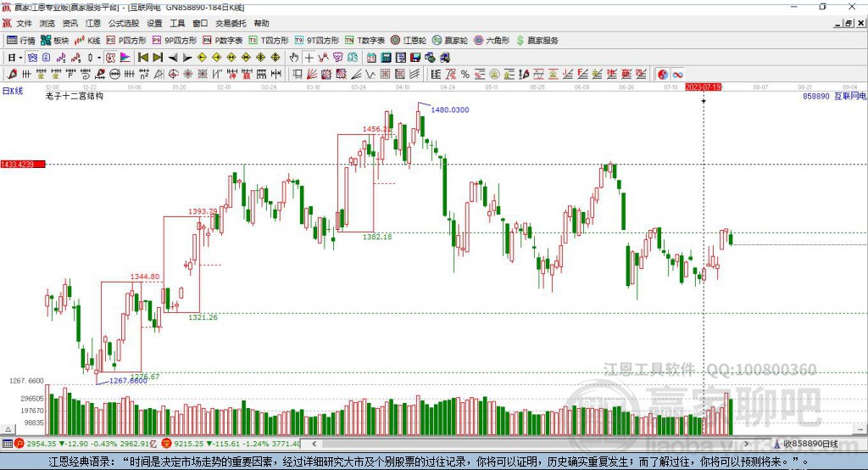The height and width of the screenshot is (470, 868).
Task: Open the 江恩轮 Gann wheel
Action: point(409,41)
